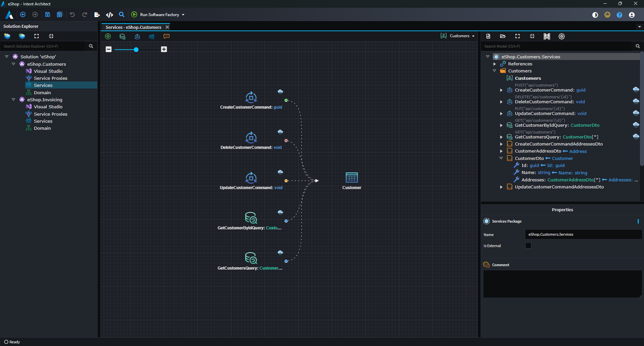Click the Save All icon
Viewport: 644px width, 346px height.
60,15
